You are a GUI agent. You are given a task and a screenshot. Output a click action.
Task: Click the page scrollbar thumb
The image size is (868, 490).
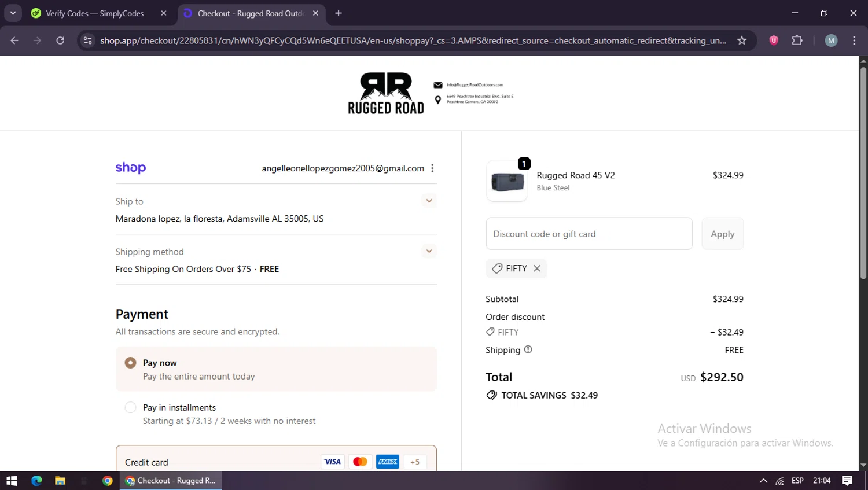pos(863,174)
